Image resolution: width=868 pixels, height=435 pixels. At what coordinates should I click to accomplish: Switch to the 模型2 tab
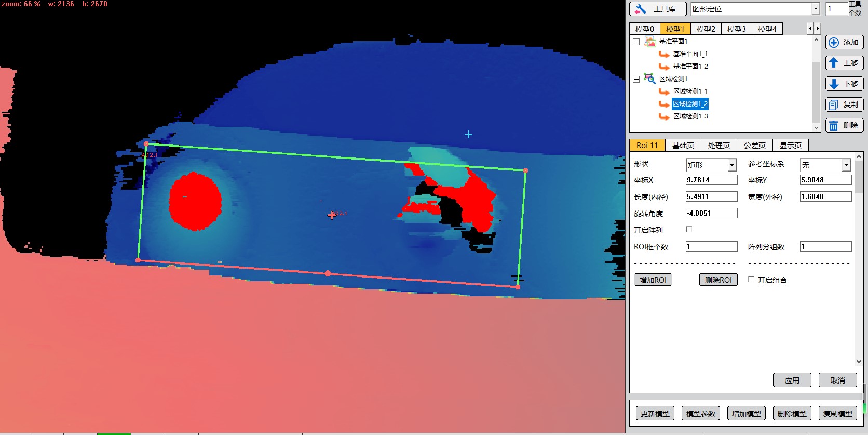[x=706, y=29]
